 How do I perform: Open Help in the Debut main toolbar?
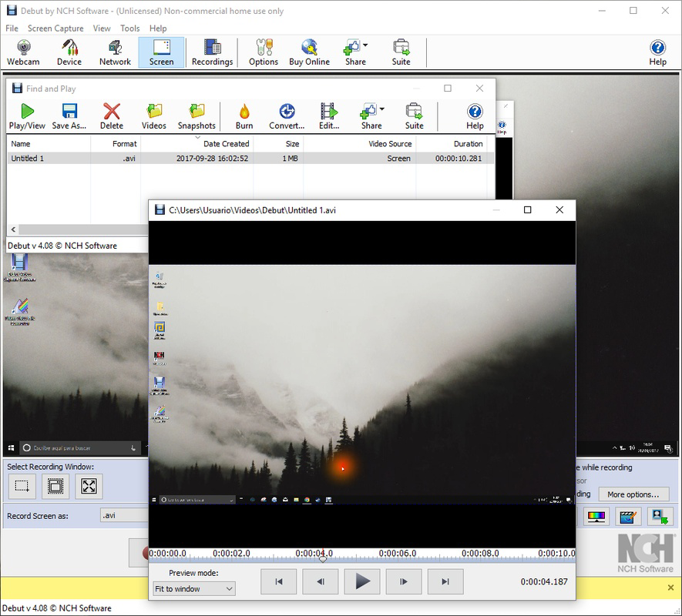pyautogui.click(x=657, y=52)
